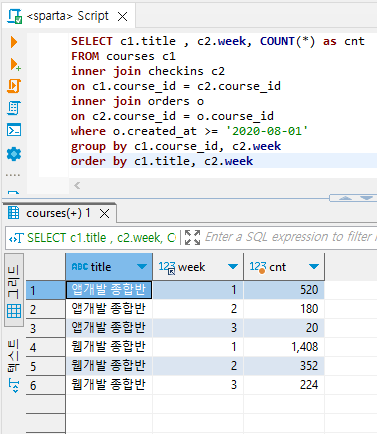Viewport: 377px width, 434px height.
Task: Click the panel divider up arrow
Action: (345, 198)
